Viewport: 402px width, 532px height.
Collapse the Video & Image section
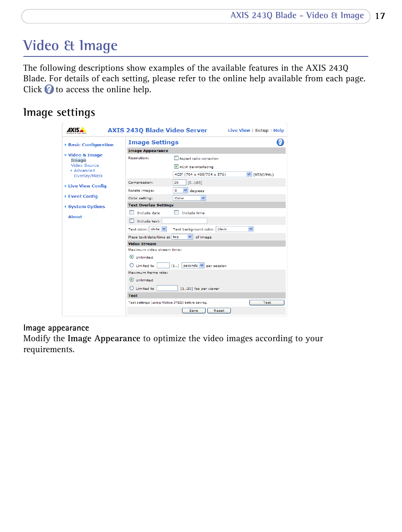(x=85, y=155)
